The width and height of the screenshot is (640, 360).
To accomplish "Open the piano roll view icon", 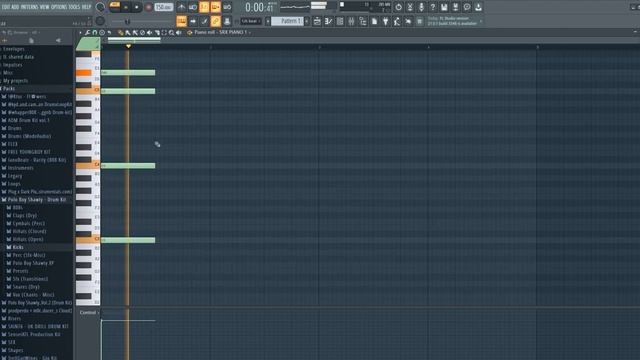I will (328, 21).
